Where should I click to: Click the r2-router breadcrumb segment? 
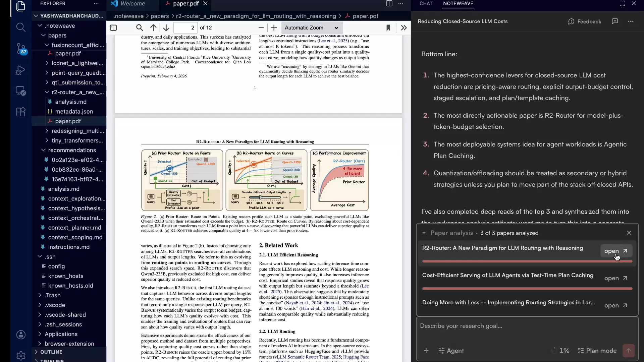pos(256,16)
